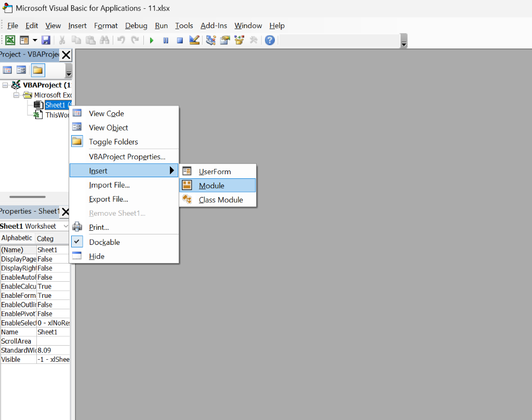The height and width of the screenshot is (420, 532).
Task: Toggle Folders icon in Project panel toolbar
Action: pos(37,70)
